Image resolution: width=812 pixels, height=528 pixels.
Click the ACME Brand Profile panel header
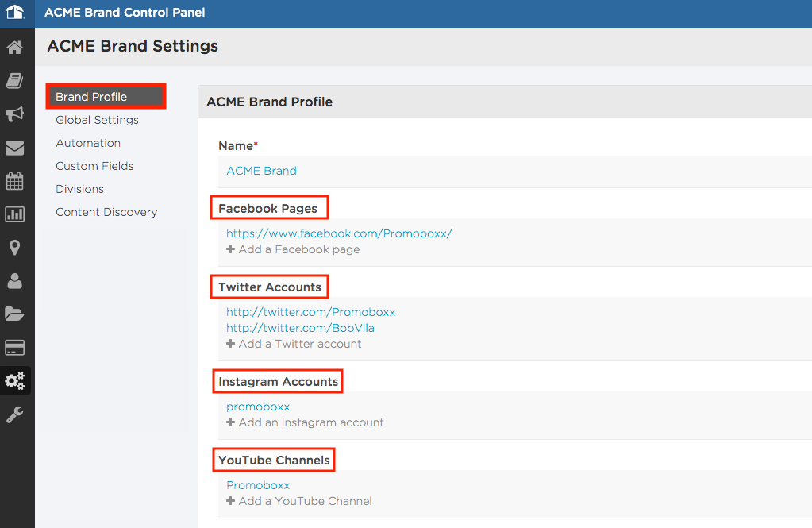[269, 102]
